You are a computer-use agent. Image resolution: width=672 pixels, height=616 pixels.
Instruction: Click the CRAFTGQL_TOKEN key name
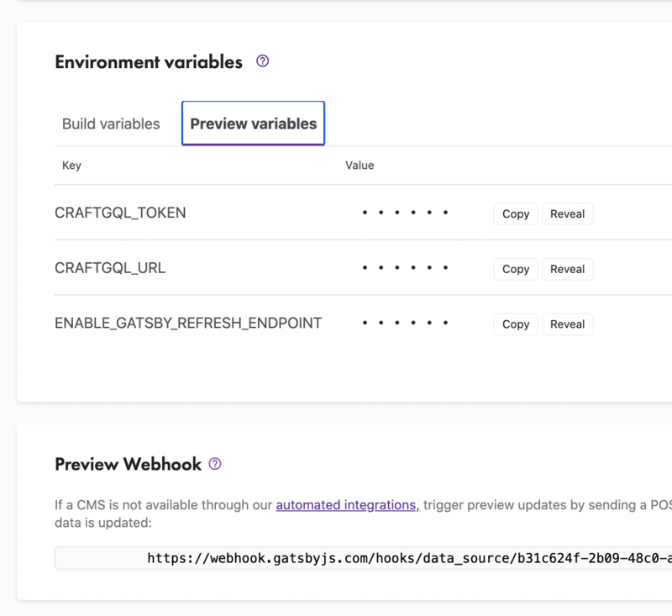pyautogui.click(x=120, y=213)
